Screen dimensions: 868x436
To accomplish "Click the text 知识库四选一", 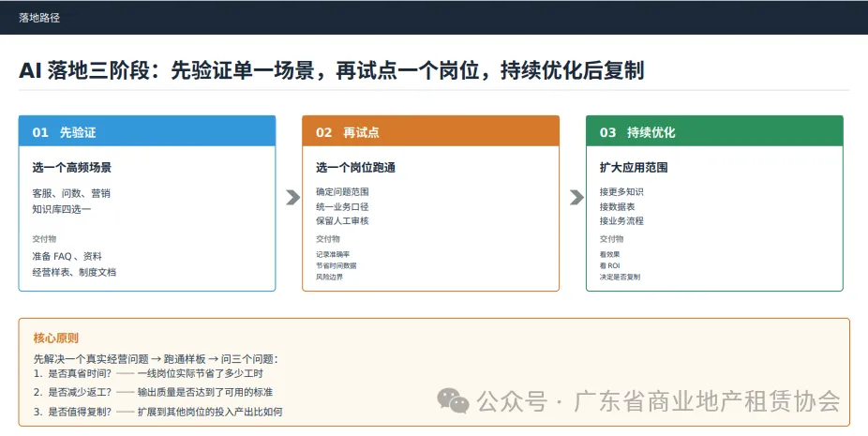I will [x=62, y=209].
